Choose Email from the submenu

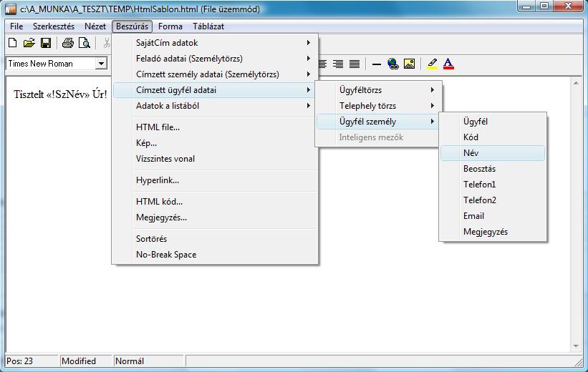pos(492,216)
